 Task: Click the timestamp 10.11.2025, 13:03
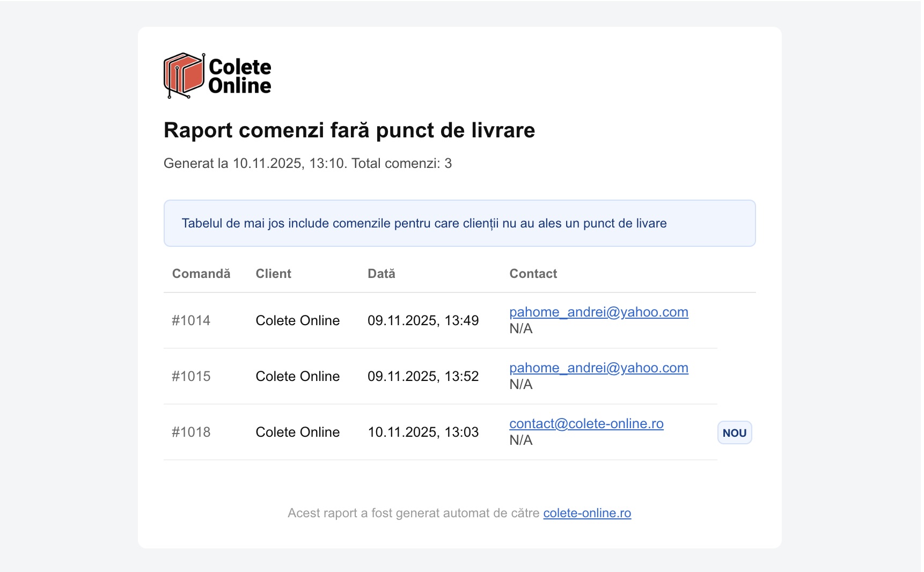point(423,432)
